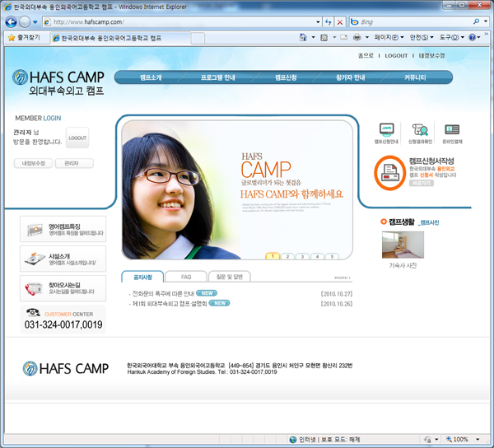Go back with the browser Back arrow
This screenshot has height=448, width=494.
pyautogui.click(x=11, y=21)
